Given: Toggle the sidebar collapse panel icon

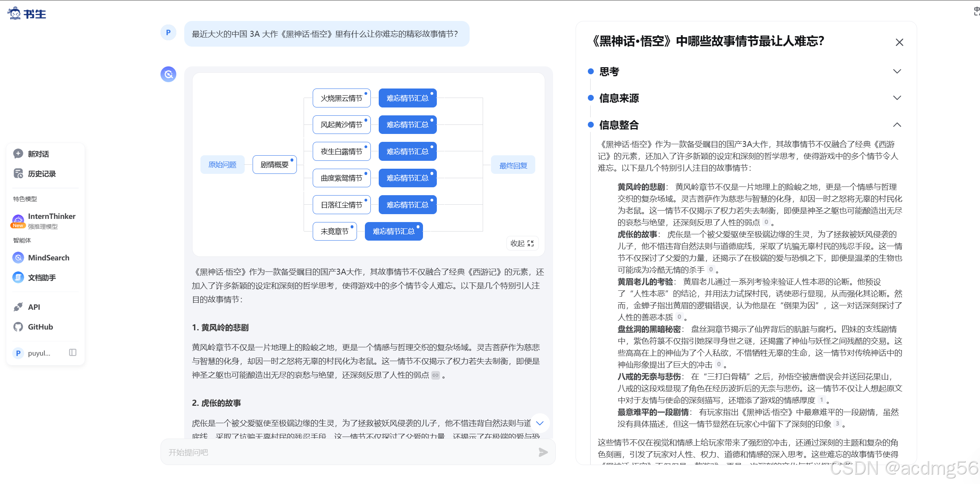Looking at the screenshot, I should (x=73, y=352).
